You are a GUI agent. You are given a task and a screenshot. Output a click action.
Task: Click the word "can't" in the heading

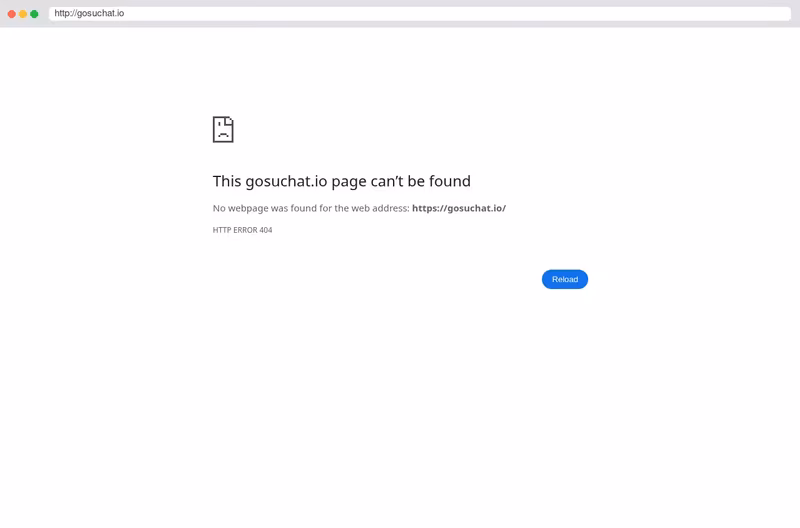tap(387, 181)
